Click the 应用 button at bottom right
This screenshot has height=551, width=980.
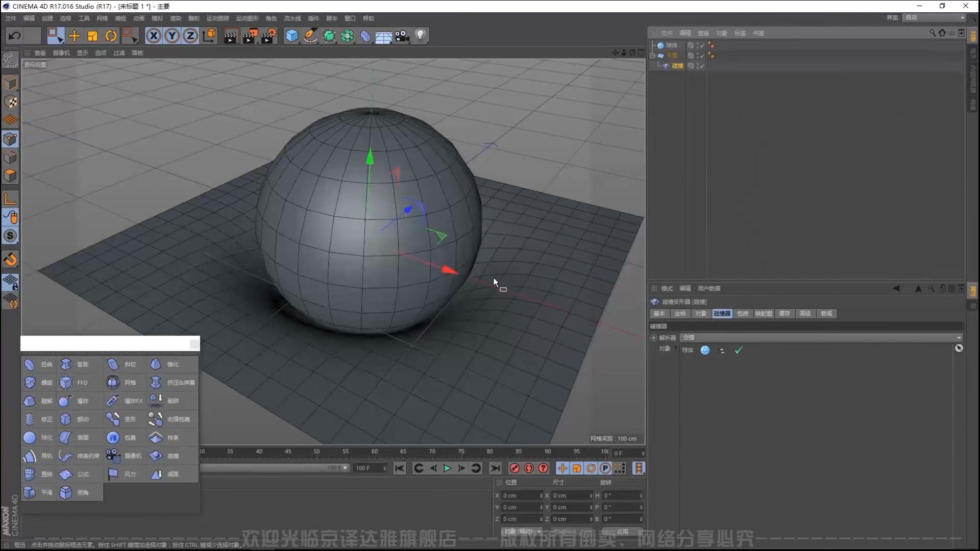pos(623,531)
